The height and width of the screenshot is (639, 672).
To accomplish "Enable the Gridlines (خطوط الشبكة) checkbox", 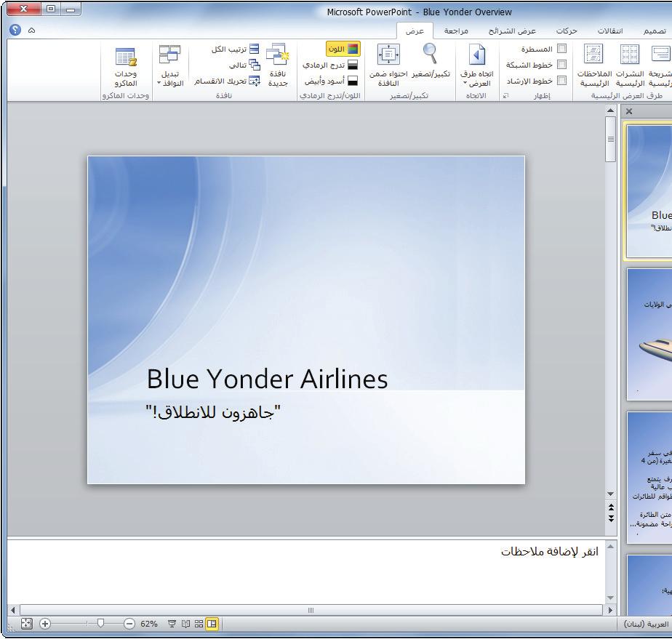I will pyautogui.click(x=561, y=65).
